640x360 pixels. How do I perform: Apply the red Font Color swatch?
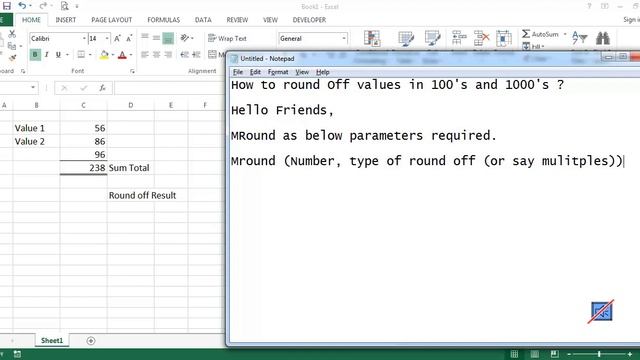tap(122, 54)
